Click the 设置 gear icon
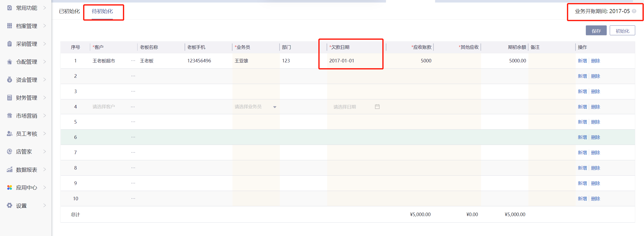 point(10,206)
